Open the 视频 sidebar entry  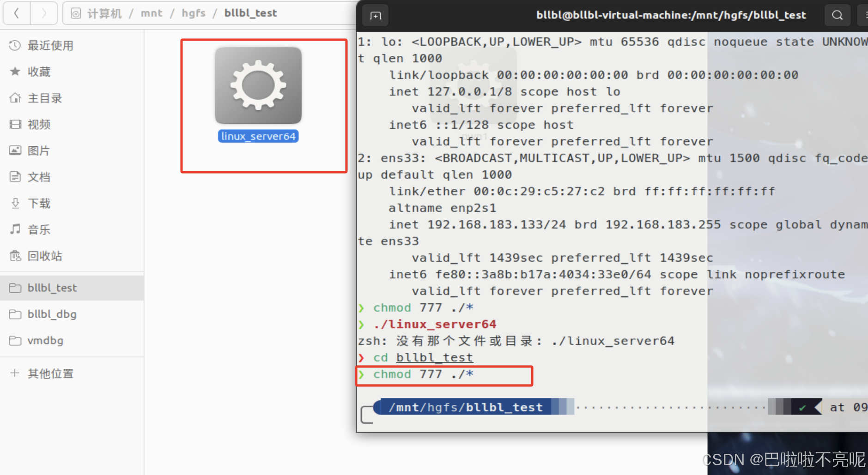[39, 124]
